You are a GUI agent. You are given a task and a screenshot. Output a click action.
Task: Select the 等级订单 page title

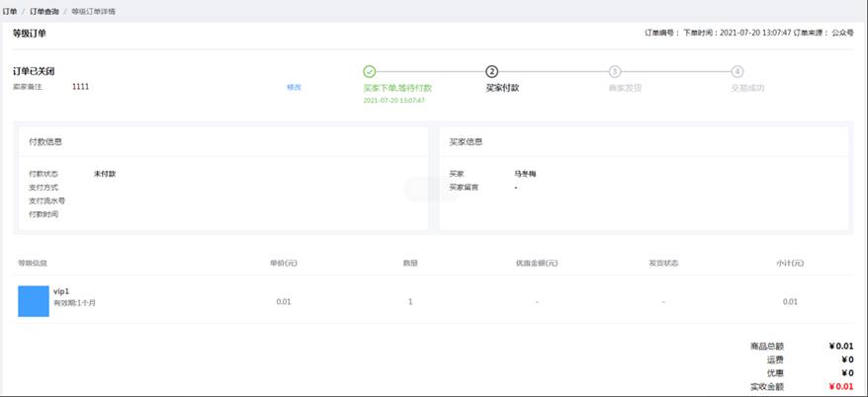click(30, 34)
